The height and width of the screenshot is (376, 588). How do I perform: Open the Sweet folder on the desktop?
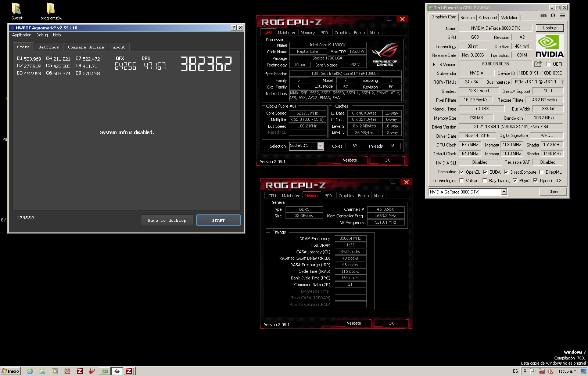point(17,11)
